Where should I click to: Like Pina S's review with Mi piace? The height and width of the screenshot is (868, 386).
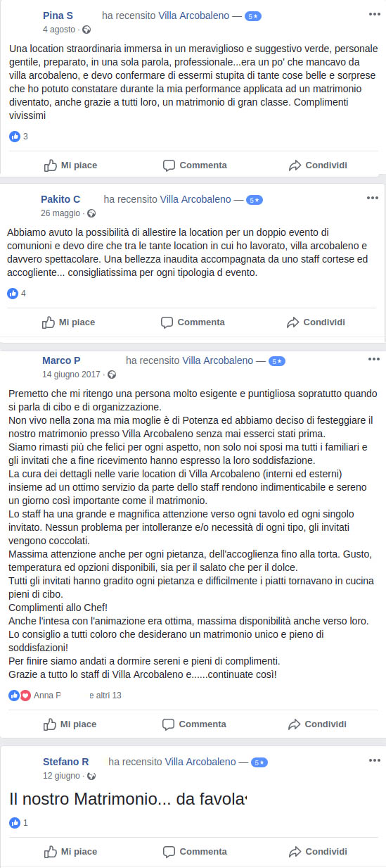[70, 165]
